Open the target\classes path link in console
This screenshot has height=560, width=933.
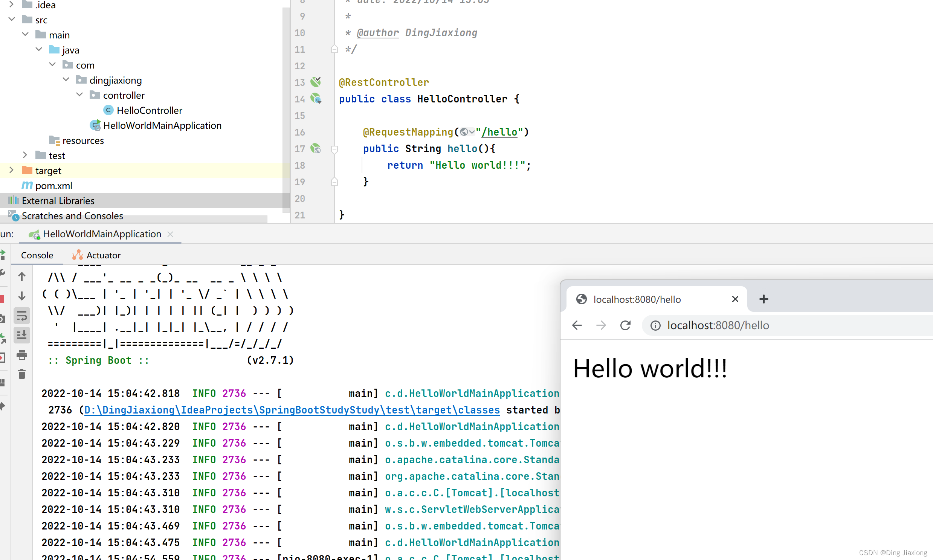pos(292,410)
